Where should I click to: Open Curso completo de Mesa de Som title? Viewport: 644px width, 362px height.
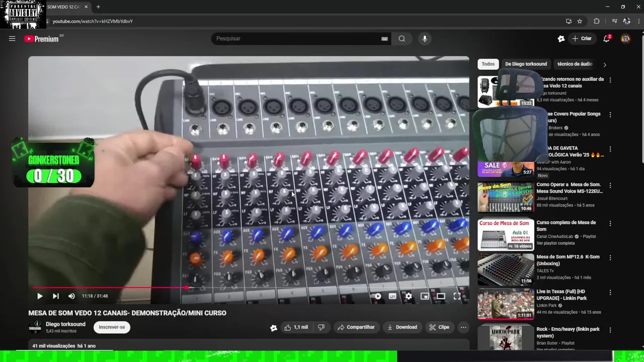point(566,226)
